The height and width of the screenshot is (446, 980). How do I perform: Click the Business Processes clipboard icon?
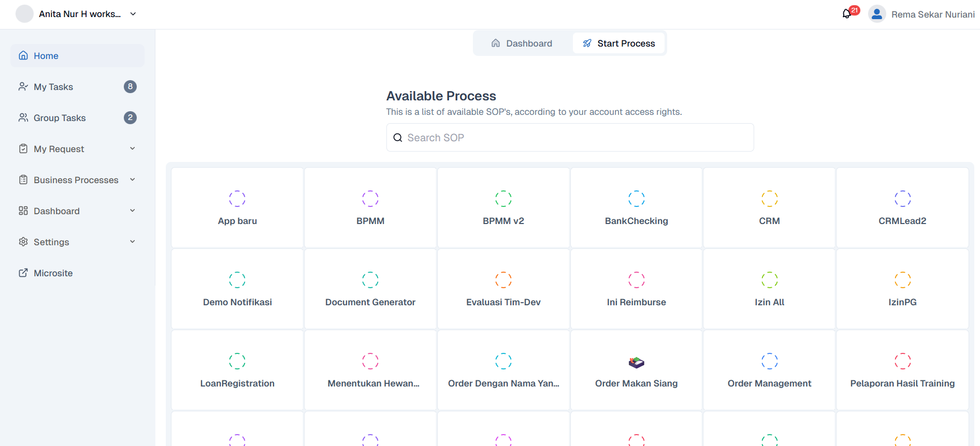pos(23,180)
